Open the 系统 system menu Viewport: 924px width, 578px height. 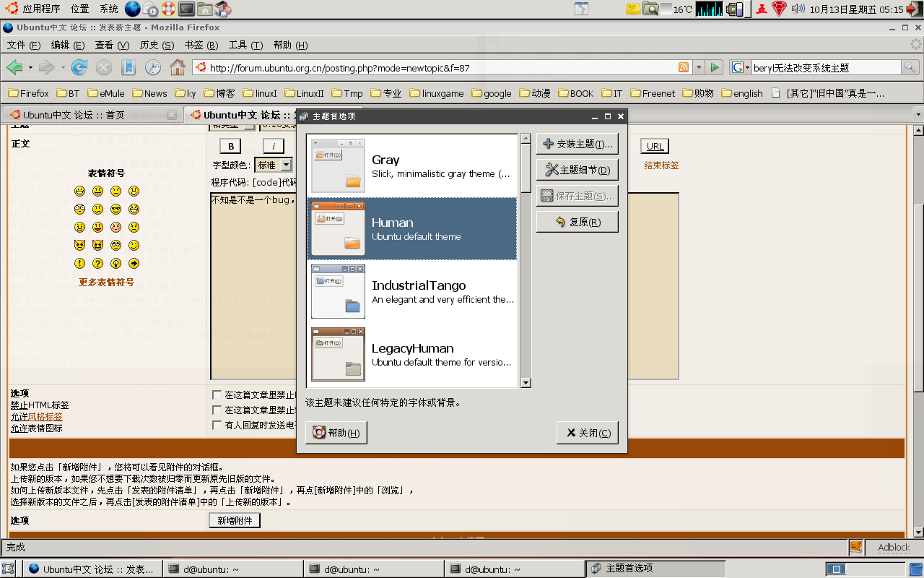coord(109,9)
